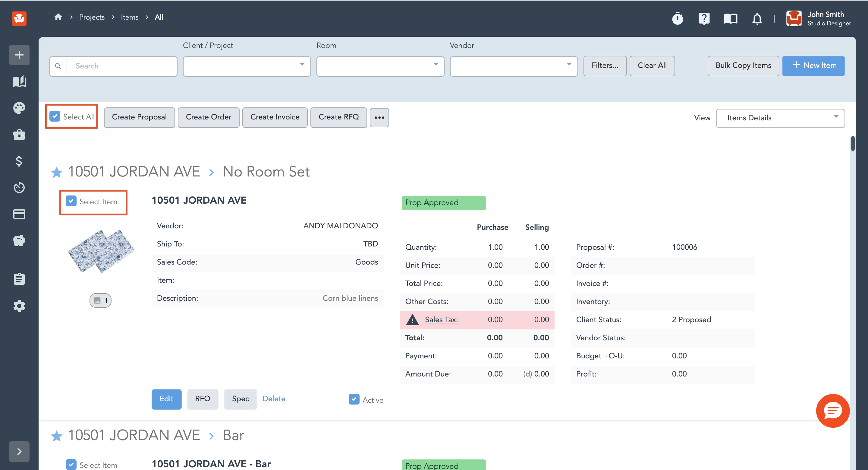
Task: Click the blue Edit button
Action: 166,399
